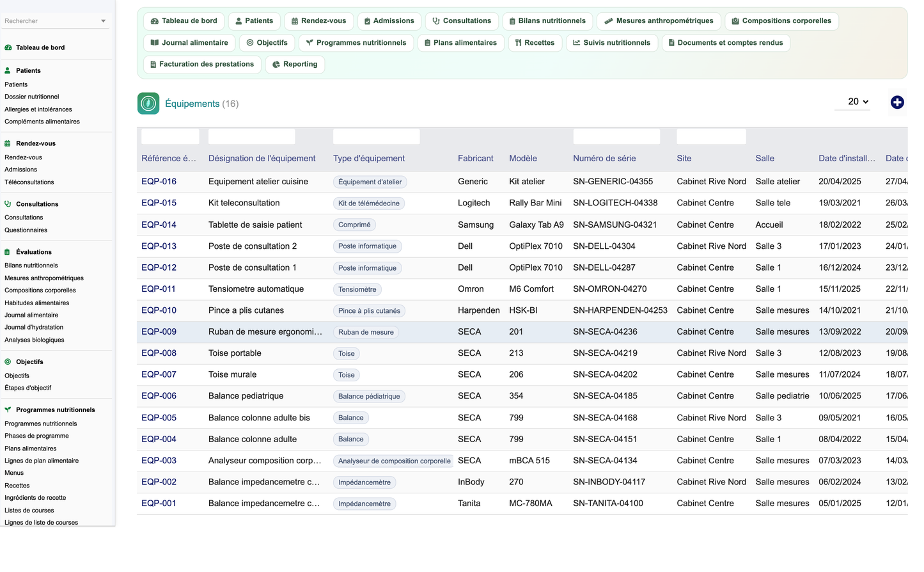Screen dimensions: 924x572
Task: Click the Rendez-vous sidebar calendar icon
Action: coord(8,143)
